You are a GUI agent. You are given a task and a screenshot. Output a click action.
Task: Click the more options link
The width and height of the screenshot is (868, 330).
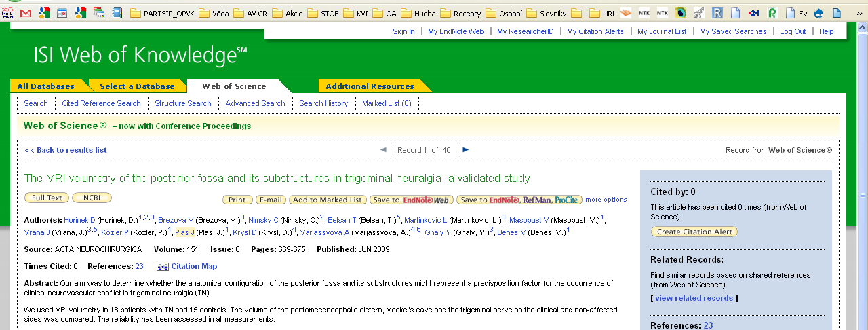(x=606, y=200)
